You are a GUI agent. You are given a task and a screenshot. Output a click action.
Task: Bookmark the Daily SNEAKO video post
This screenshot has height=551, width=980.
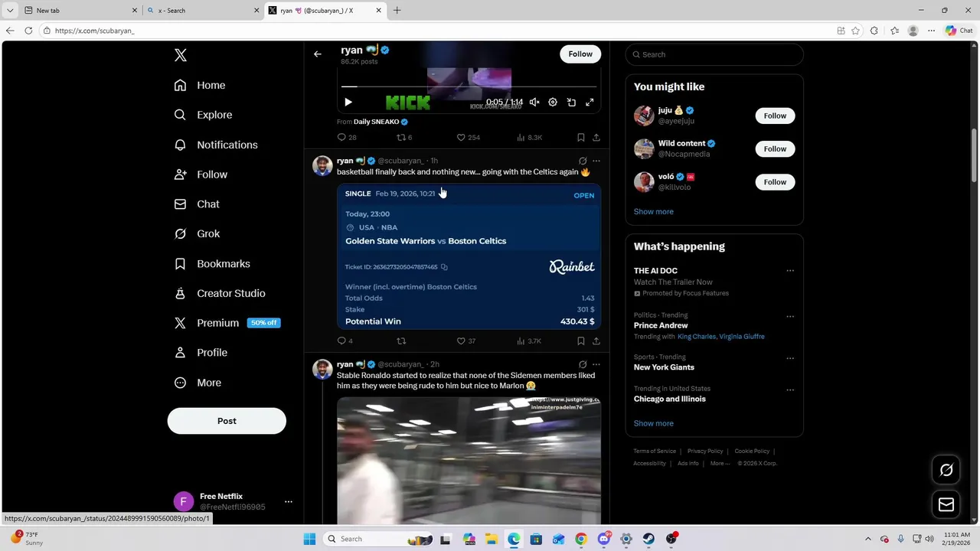581,138
